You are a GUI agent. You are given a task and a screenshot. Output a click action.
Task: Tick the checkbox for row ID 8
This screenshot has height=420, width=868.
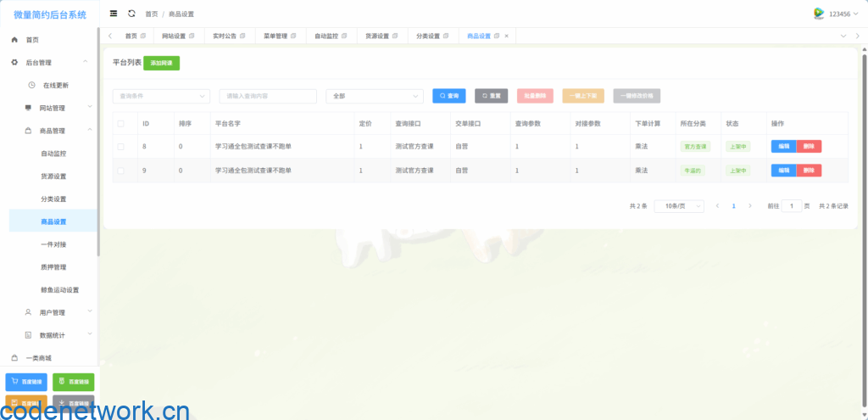(x=120, y=147)
